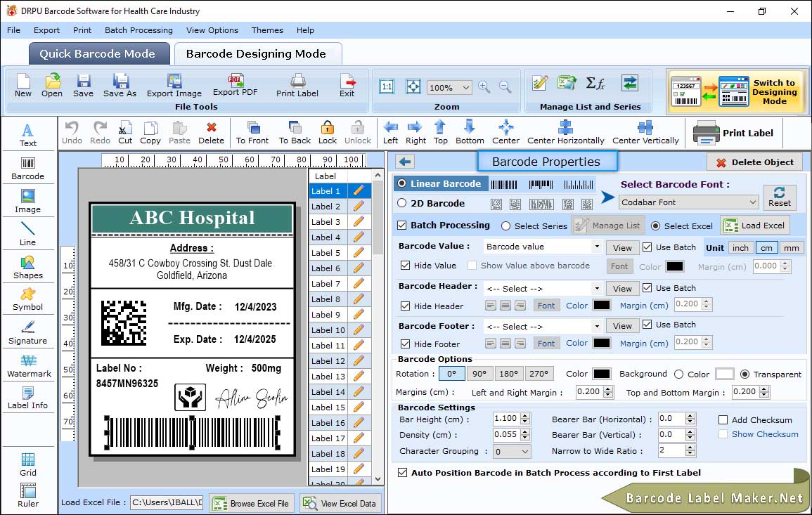The image size is (812, 515).
Task: Bring object To Front
Action: [252, 133]
